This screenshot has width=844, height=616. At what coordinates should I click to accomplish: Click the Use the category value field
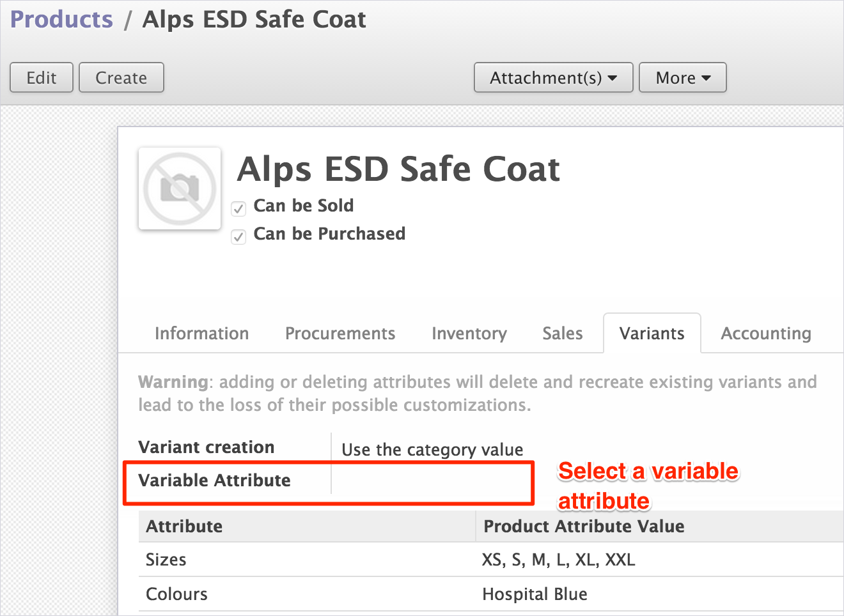tap(432, 450)
